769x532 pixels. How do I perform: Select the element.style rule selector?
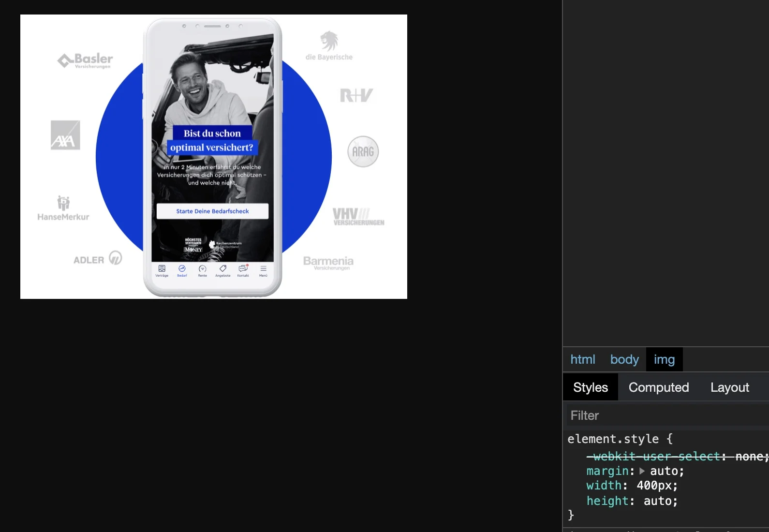point(613,439)
